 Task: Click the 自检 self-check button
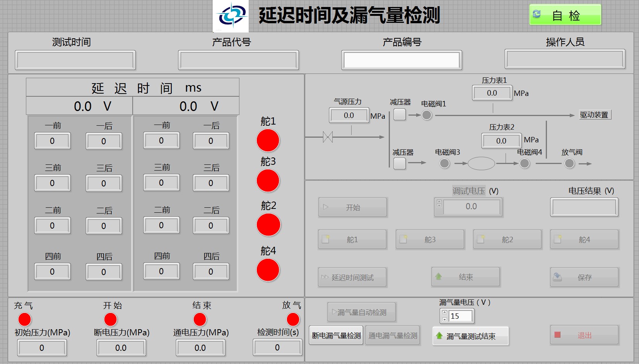pos(565,15)
